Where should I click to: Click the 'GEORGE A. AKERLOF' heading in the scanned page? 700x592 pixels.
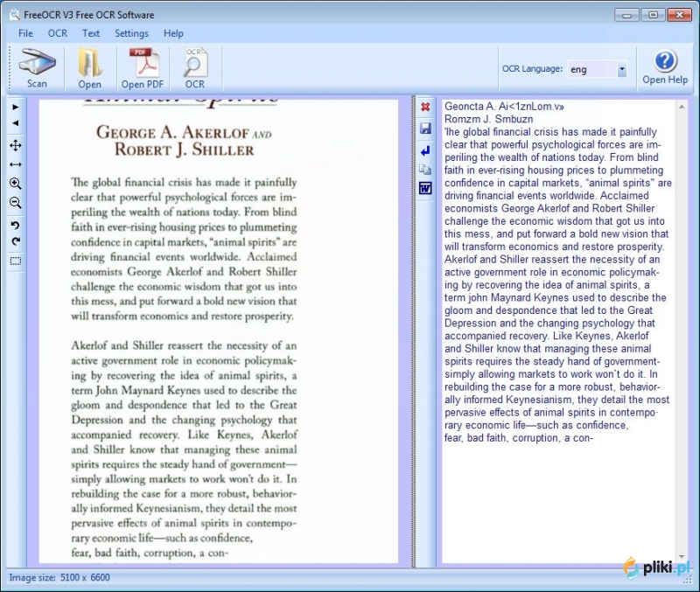click(172, 132)
